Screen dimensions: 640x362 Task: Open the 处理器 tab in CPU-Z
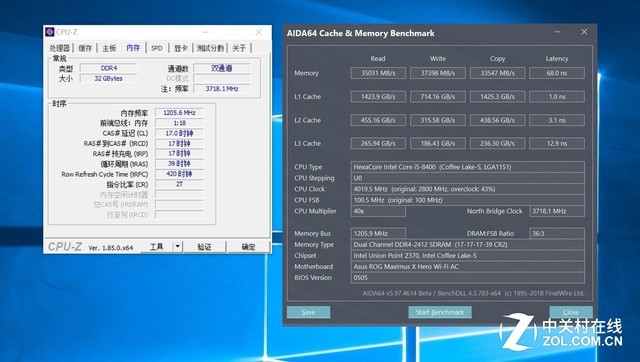[60, 48]
